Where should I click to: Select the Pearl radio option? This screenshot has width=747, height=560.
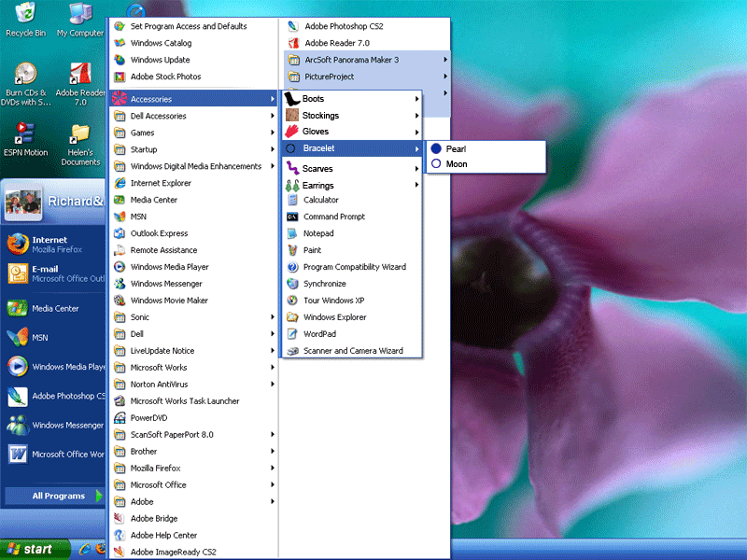(x=436, y=148)
